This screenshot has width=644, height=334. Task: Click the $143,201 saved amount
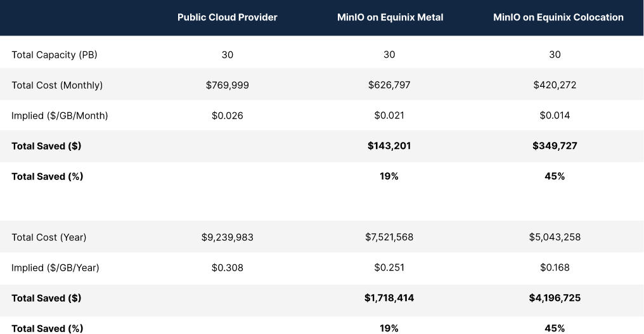pos(389,146)
